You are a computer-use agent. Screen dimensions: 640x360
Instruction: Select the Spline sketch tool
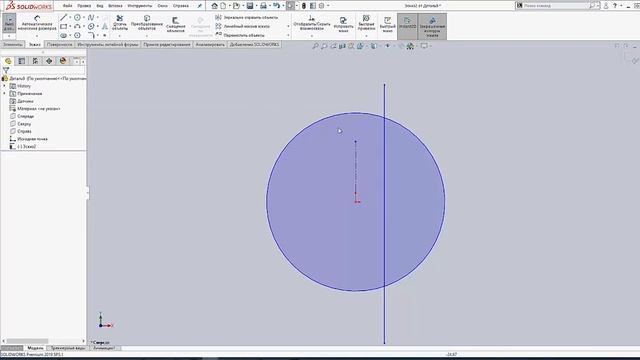coord(91,18)
